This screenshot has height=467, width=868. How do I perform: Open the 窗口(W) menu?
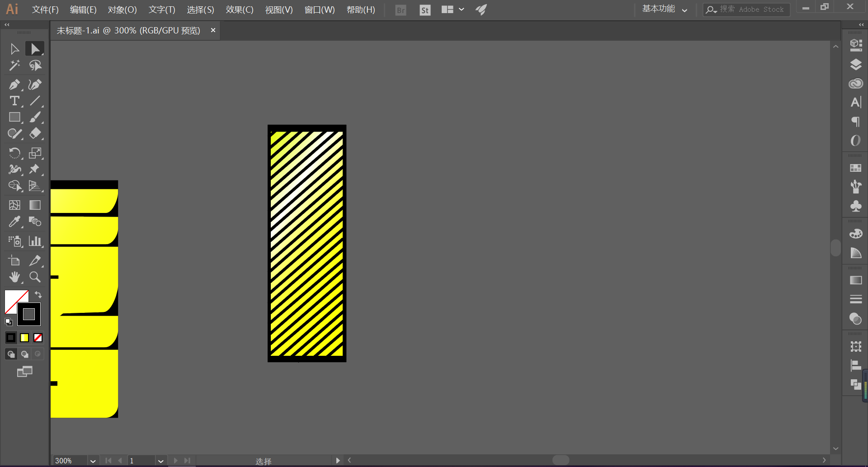(x=320, y=9)
